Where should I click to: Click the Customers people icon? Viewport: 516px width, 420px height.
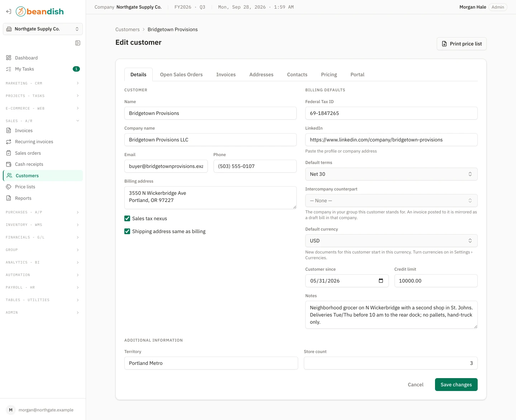coord(9,176)
